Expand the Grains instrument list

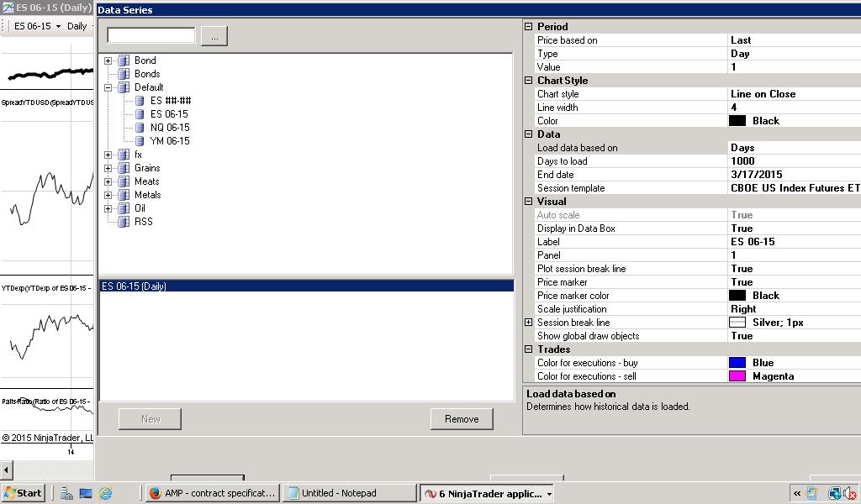pyautogui.click(x=108, y=168)
